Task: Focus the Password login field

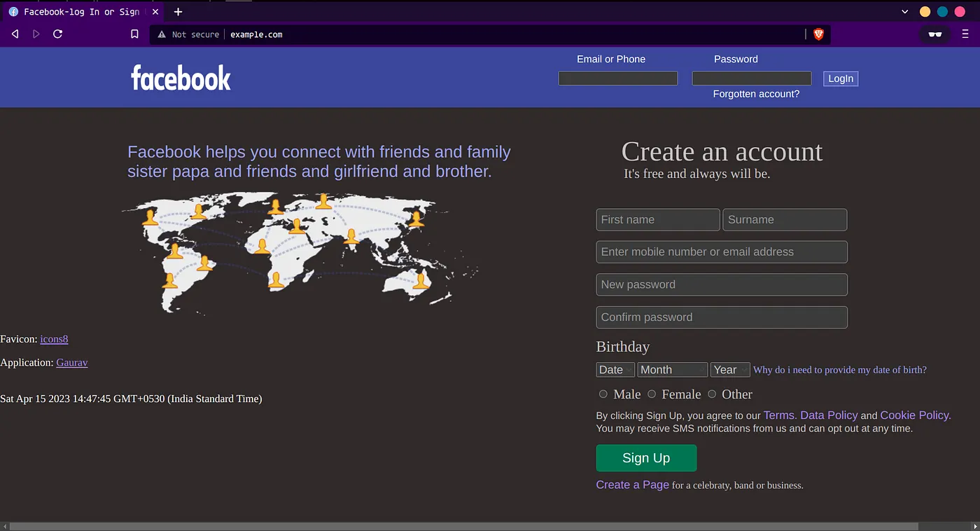Action: (x=752, y=78)
